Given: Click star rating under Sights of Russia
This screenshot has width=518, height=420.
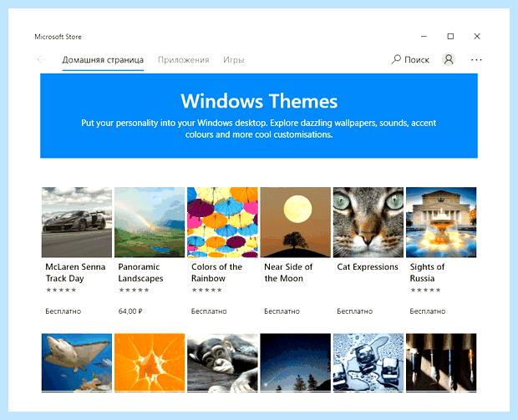Looking at the screenshot, I should 425,290.
